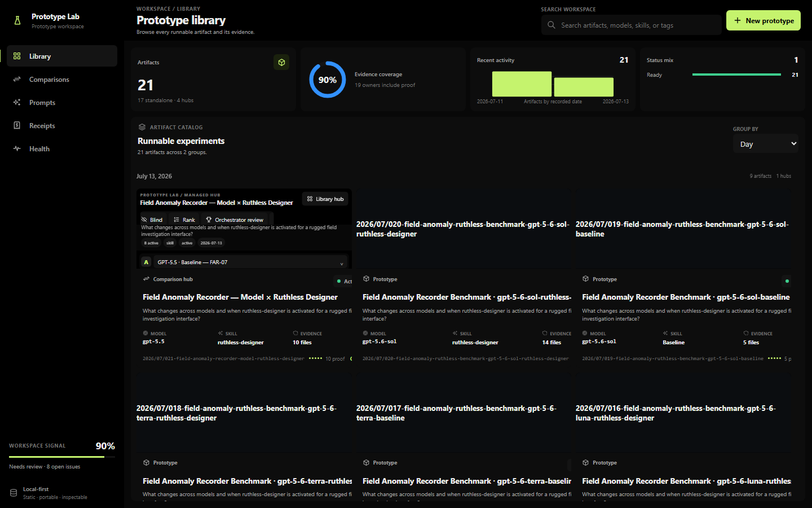Click the plus icon on New prototype

point(738,20)
